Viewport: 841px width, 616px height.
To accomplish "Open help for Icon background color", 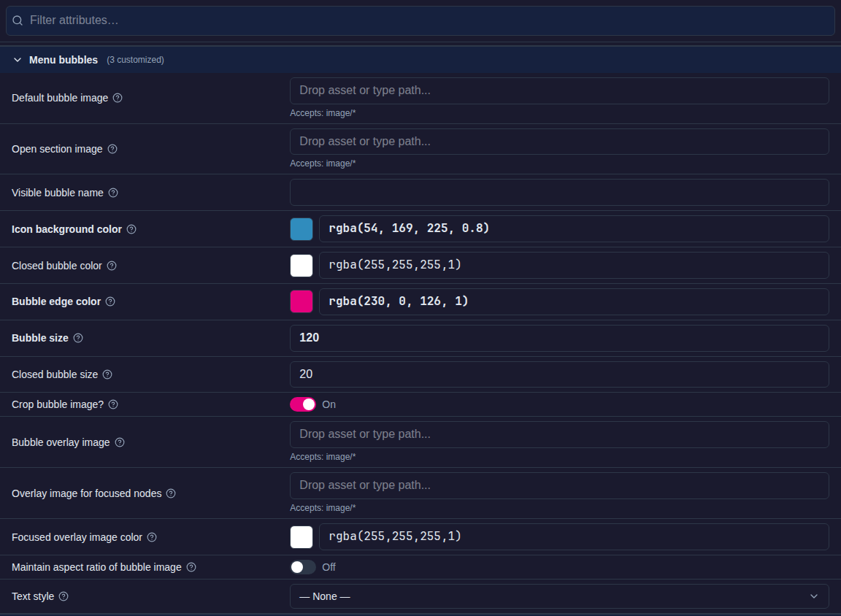I will (x=131, y=229).
